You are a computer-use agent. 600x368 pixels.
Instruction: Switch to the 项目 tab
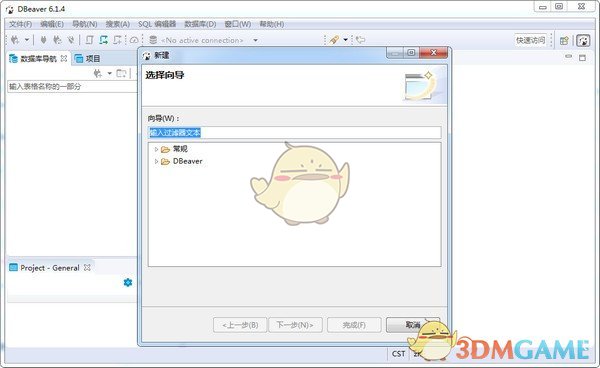pyautogui.click(x=87, y=59)
